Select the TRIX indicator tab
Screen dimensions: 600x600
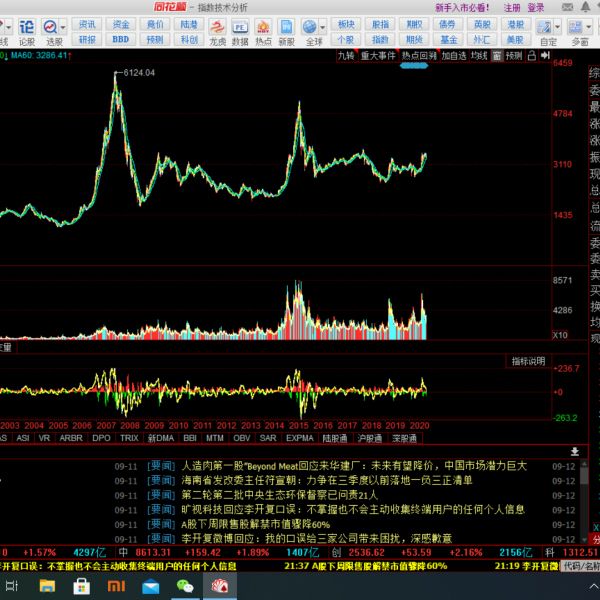point(129,438)
